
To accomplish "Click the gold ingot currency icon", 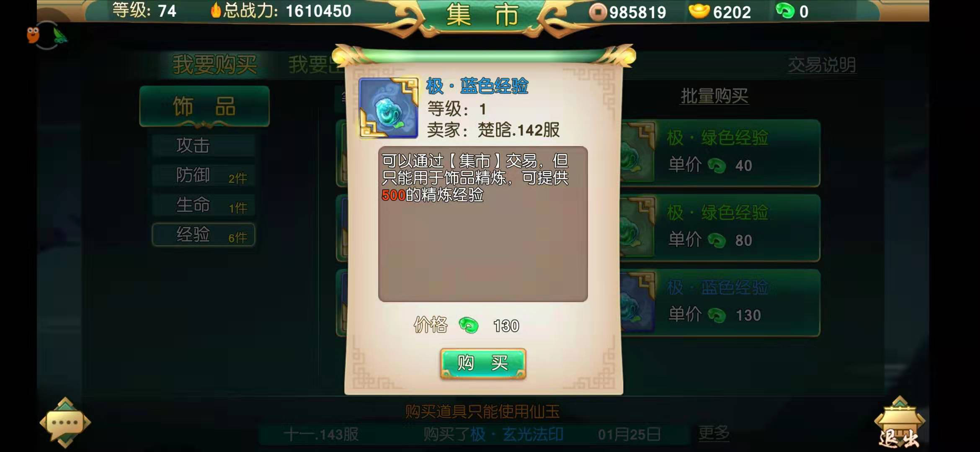I will click(x=699, y=11).
